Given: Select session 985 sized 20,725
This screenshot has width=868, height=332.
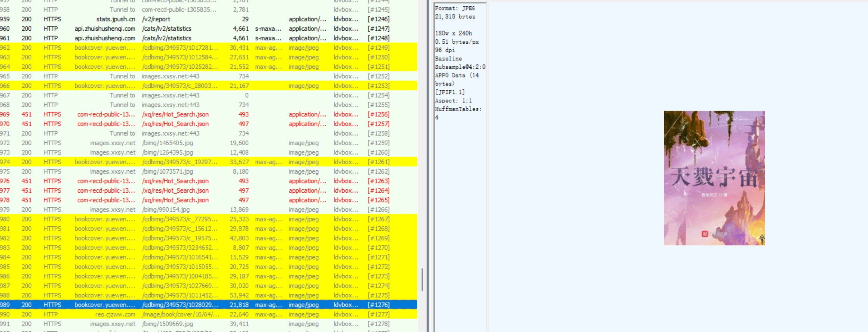Looking at the screenshot, I should coord(209,267).
